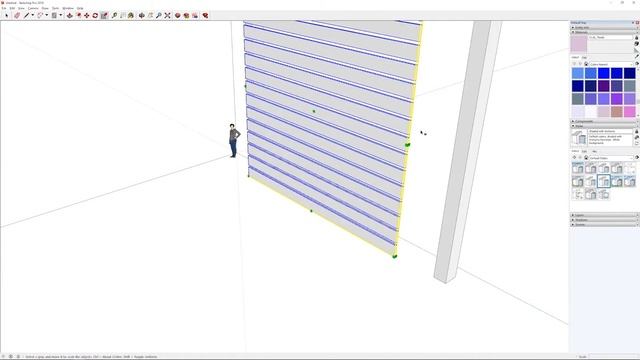Open the Camera menu
The image size is (640, 360).
pos(33,8)
